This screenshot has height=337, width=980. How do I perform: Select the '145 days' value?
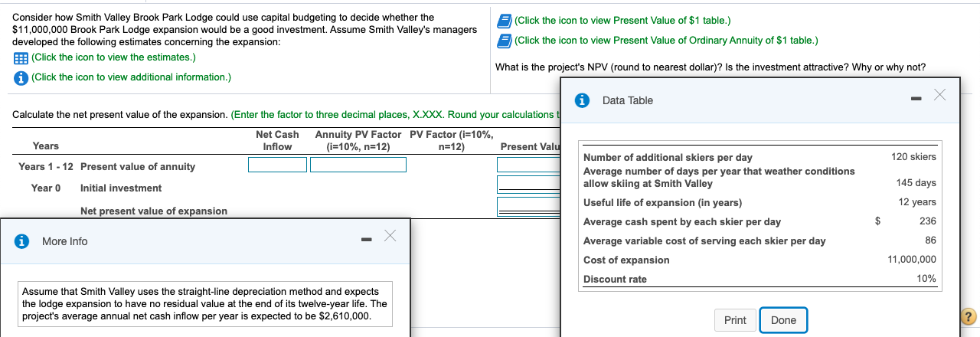click(x=916, y=183)
